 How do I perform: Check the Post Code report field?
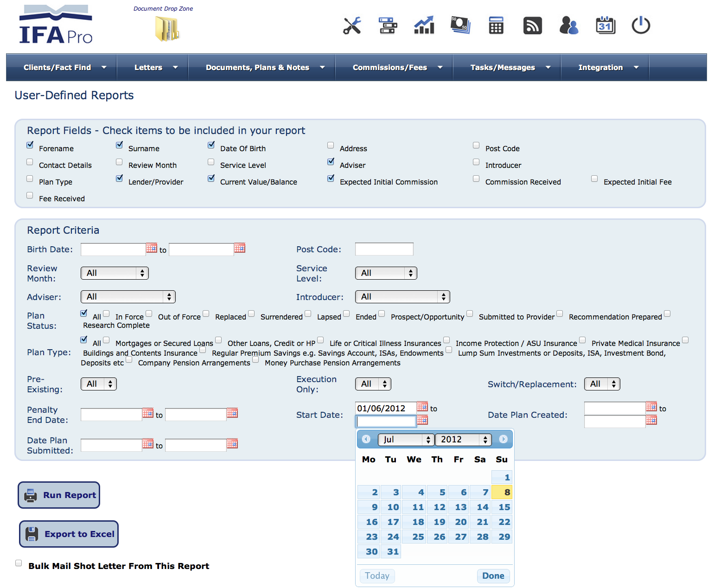(x=476, y=145)
